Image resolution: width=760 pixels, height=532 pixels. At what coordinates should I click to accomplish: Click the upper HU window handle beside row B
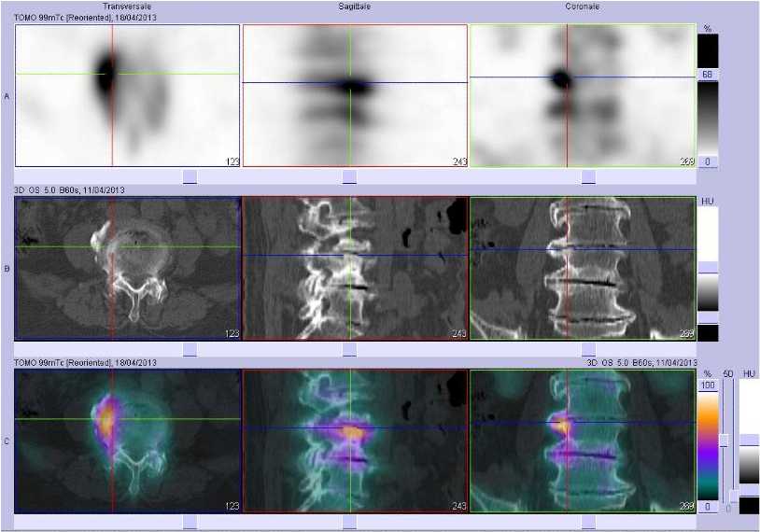[708, 268]
